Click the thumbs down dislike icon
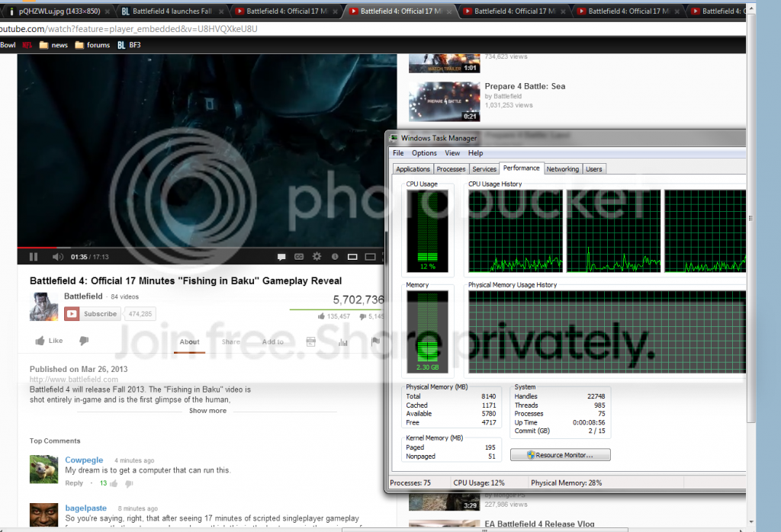 coord(84,341)
